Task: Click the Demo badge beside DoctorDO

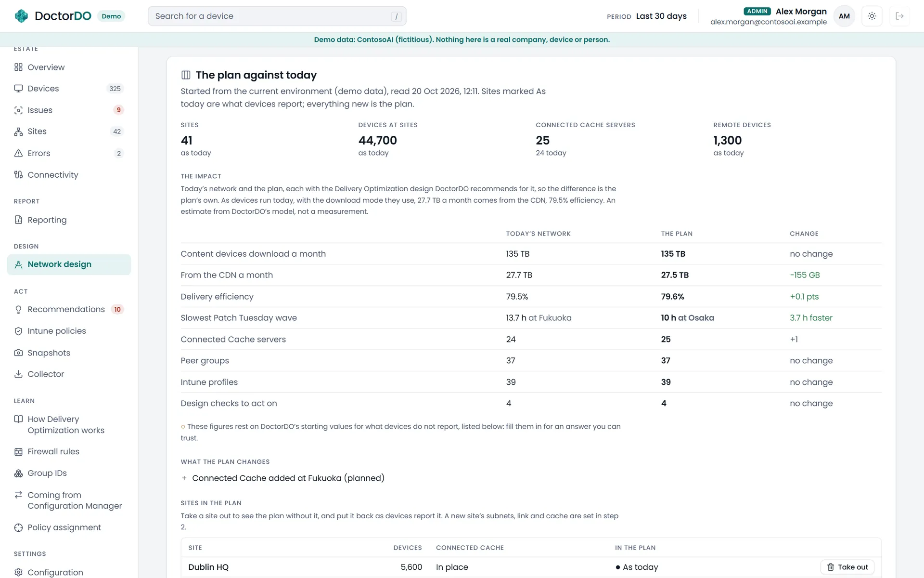Action: (x=111, y=16)
